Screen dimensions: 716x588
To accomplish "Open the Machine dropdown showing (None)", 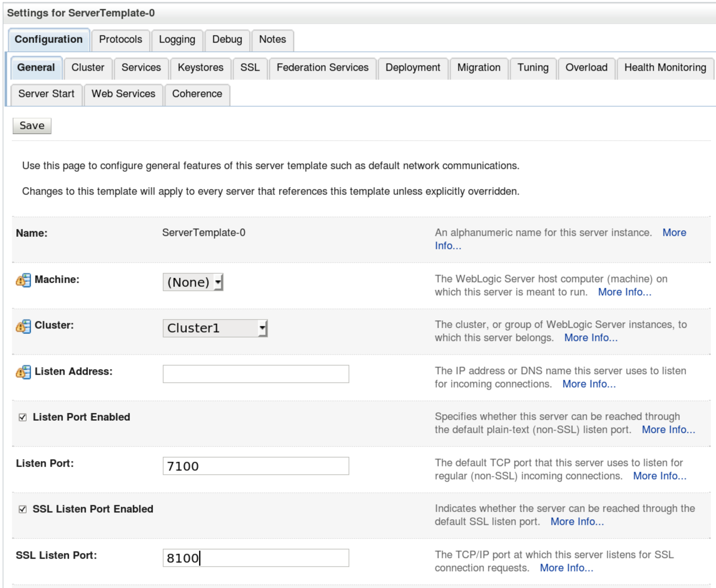I will point(193,282).
